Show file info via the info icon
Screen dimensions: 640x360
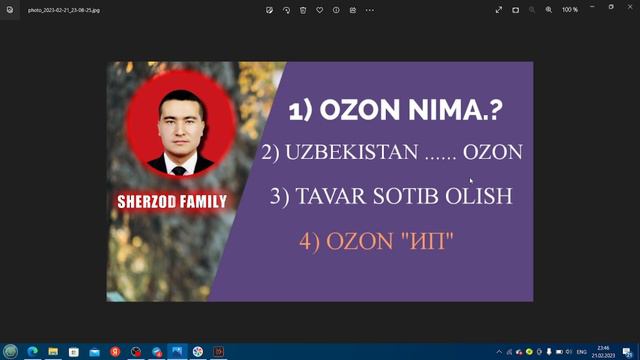[x=336, y=10]
